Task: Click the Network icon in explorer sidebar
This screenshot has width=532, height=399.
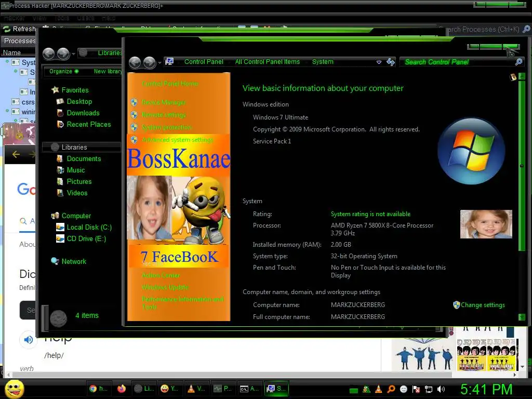Action: click(x=55, y=261)
